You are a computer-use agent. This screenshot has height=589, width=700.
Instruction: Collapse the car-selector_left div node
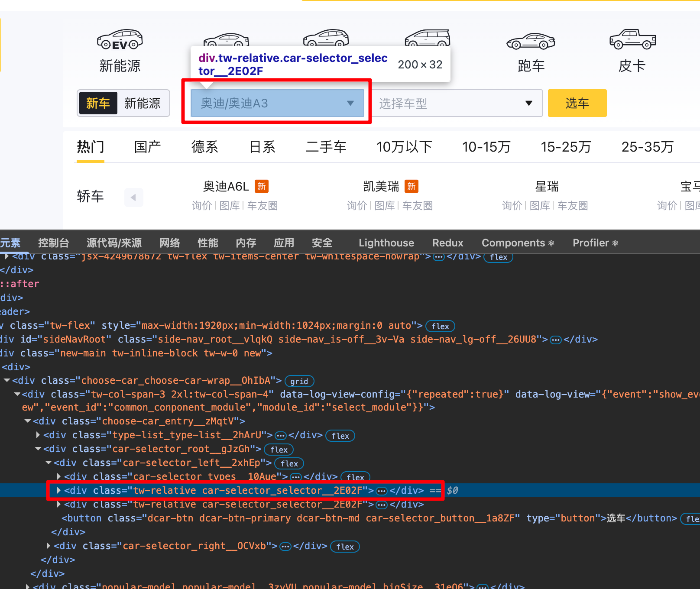pyautogui.click(x=49, y=463)
